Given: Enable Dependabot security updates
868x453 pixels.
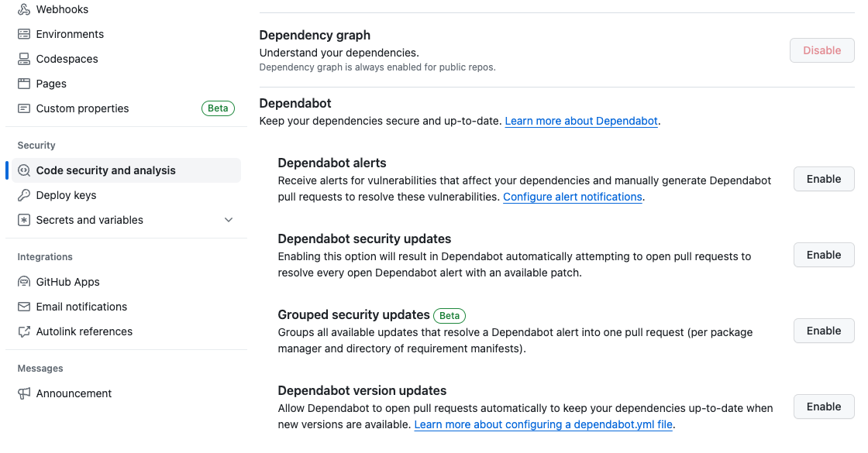Looking at the screenshot, I should tap(823, 255).
